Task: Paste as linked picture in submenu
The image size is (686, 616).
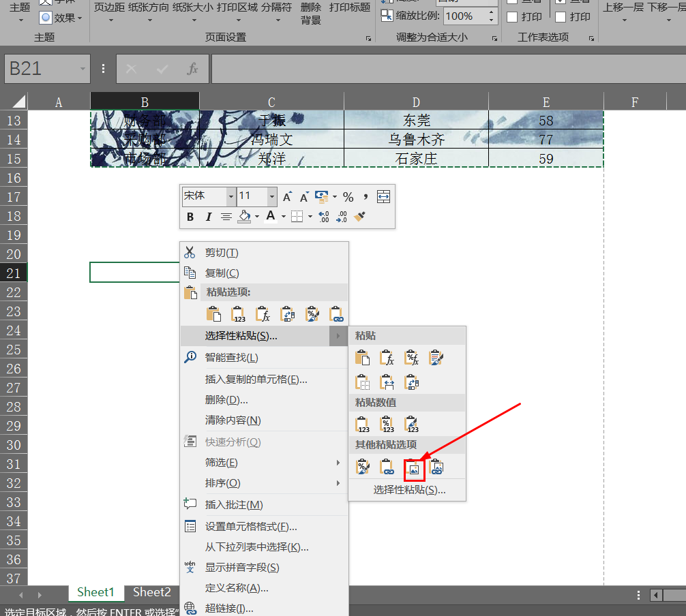Action: [x=437, y=468]
